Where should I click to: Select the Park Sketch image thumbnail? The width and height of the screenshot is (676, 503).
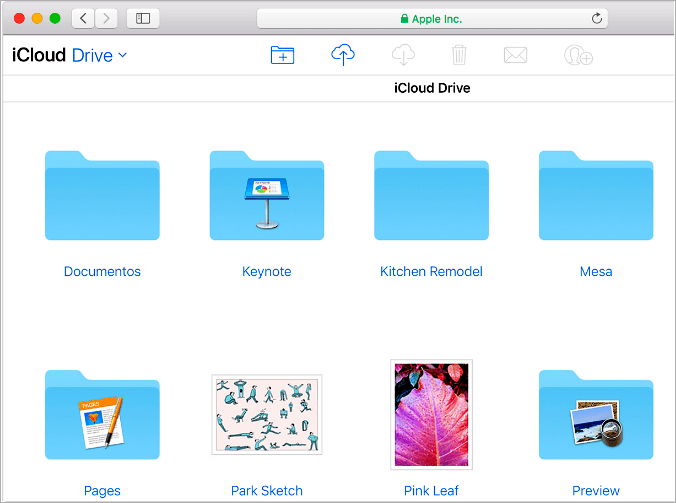click(267, 414)
